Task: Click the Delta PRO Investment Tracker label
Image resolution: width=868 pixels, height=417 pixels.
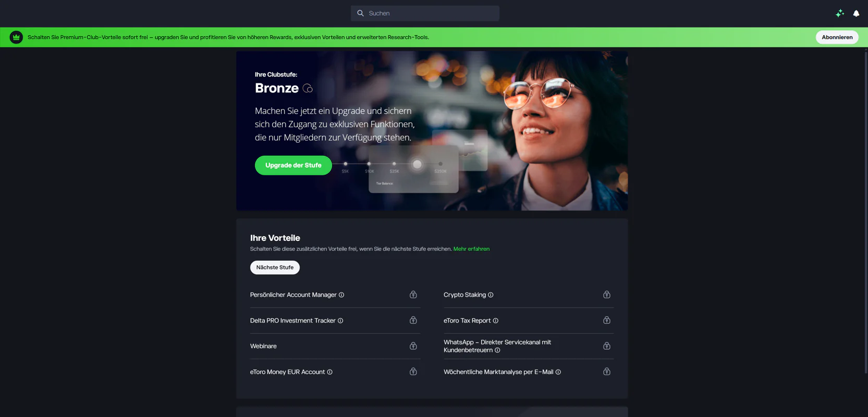Action: pyautogui.click(x=292, y=321)
